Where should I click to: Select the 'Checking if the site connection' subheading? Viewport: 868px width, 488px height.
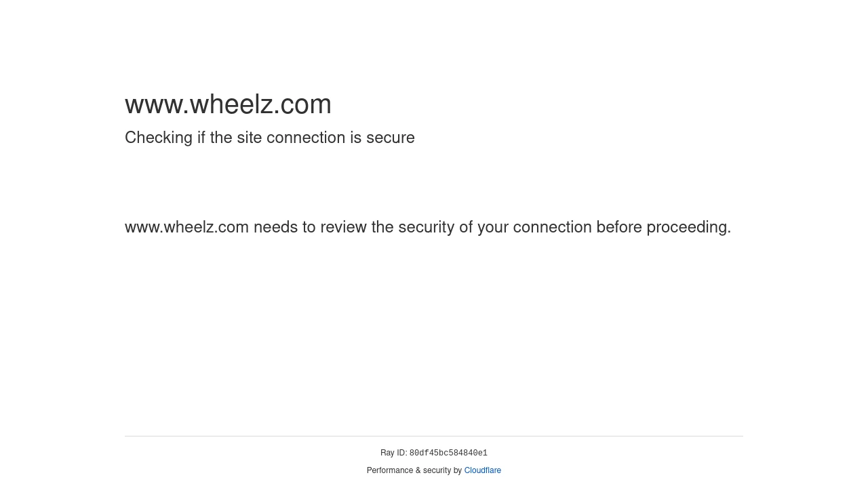tap(269, 138)
